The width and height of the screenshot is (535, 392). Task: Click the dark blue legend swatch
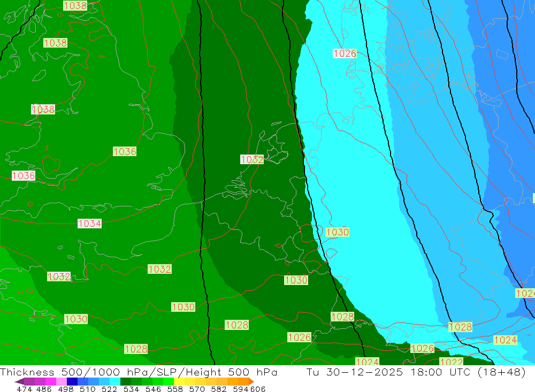[x=72, y=381]
